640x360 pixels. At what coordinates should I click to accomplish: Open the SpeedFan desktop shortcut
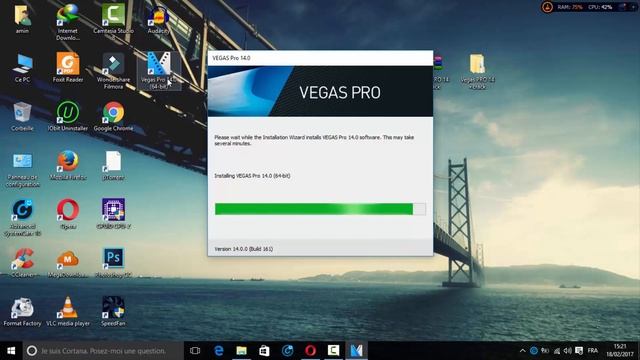(x=113, y=312)
